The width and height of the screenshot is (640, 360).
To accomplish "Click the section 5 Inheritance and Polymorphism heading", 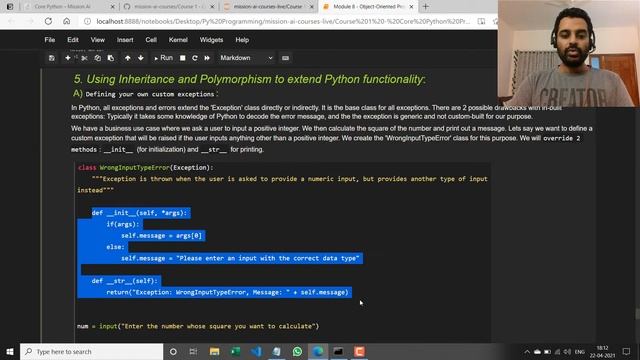I will (x=249, y=79).
